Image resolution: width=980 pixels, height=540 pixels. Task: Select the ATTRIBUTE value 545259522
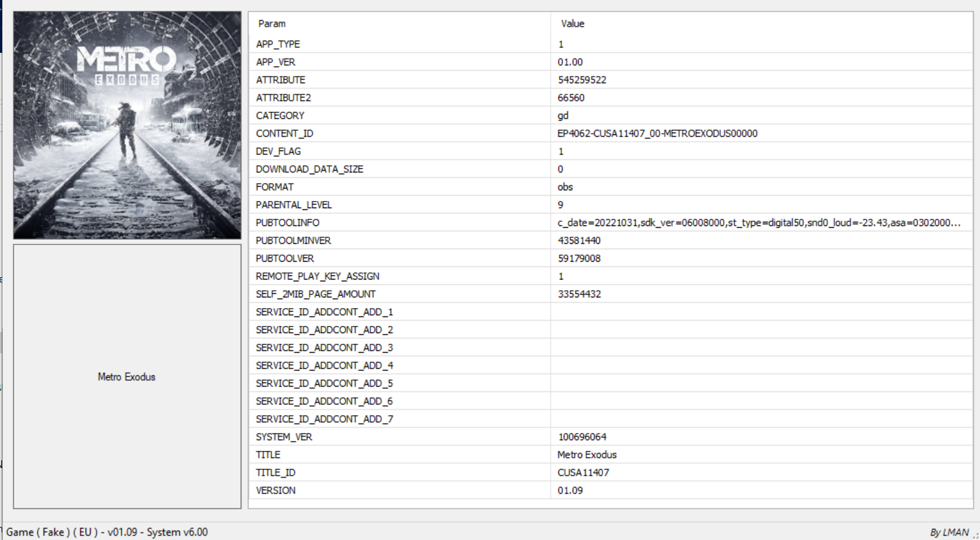pyautogui.click(x=582, y=80)
